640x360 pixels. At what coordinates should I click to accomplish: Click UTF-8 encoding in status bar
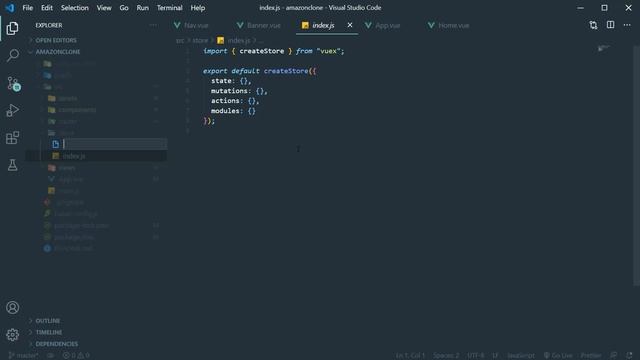[475, 356]
